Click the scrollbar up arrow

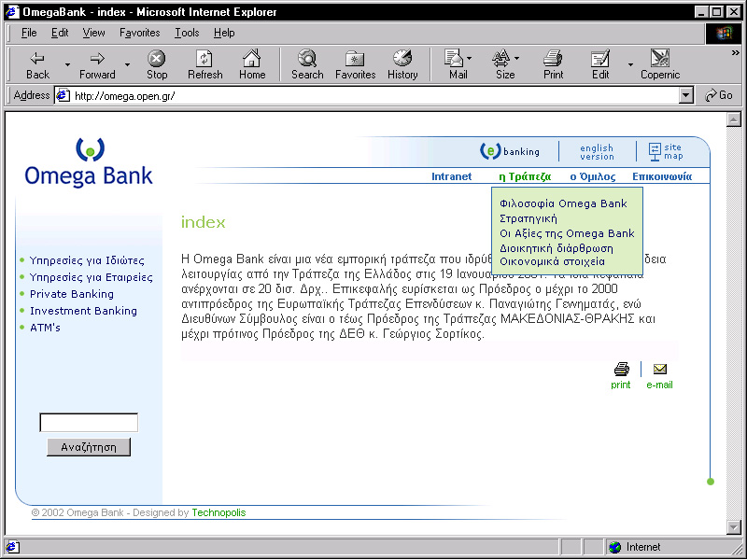734,119
